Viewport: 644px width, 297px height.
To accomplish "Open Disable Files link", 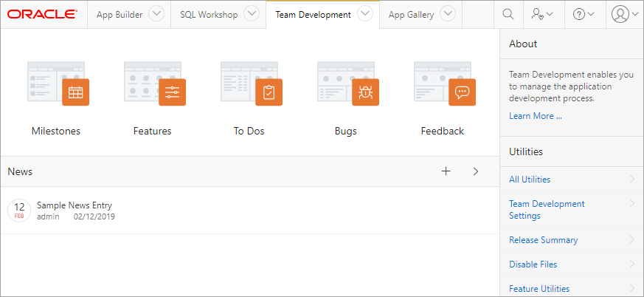I will point(533,264).
